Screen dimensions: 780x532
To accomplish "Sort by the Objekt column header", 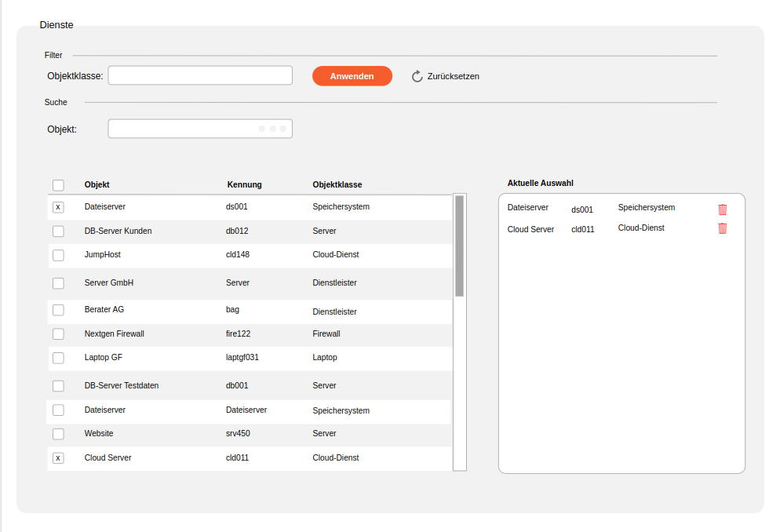I will 97,184.
